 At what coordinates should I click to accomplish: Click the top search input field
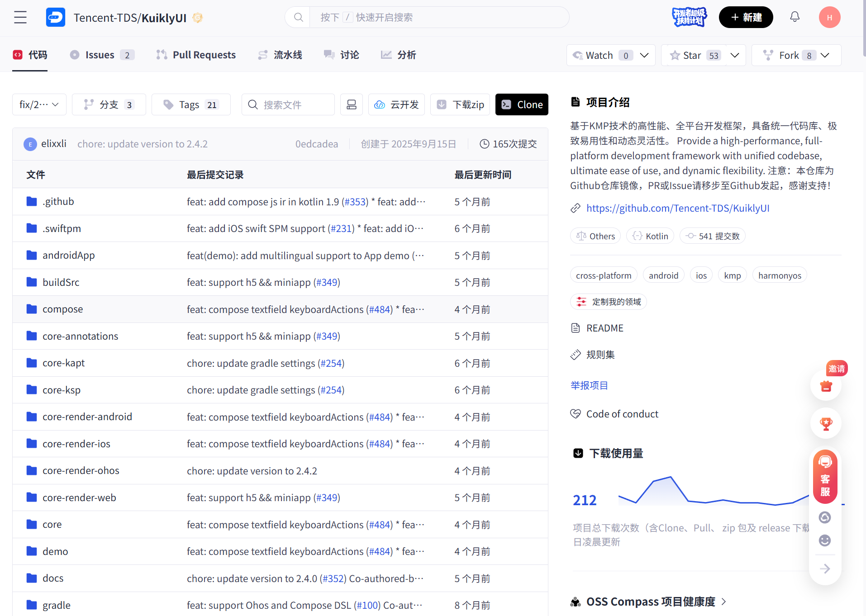439,17
